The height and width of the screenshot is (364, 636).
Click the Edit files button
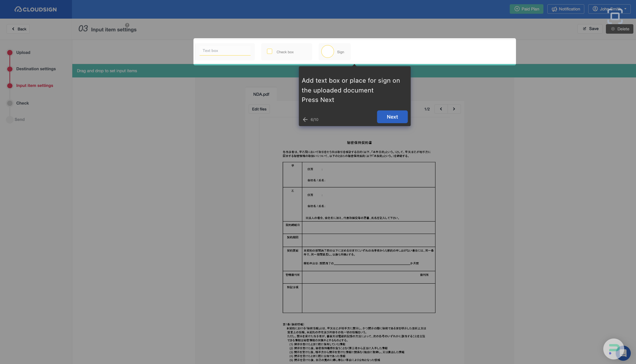click(x=259, y=109)
